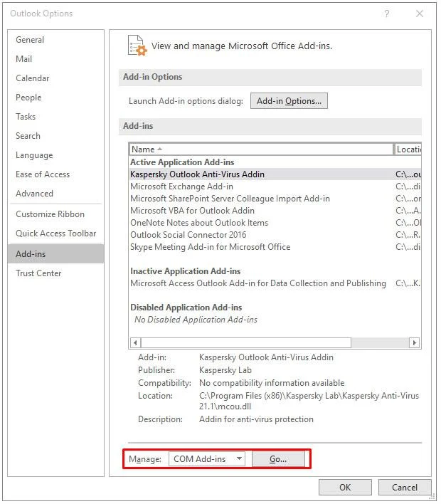Screen dimensions: 441x504
Task: Click the Kaspersky Lab publisher value
Action: (225, 370)
